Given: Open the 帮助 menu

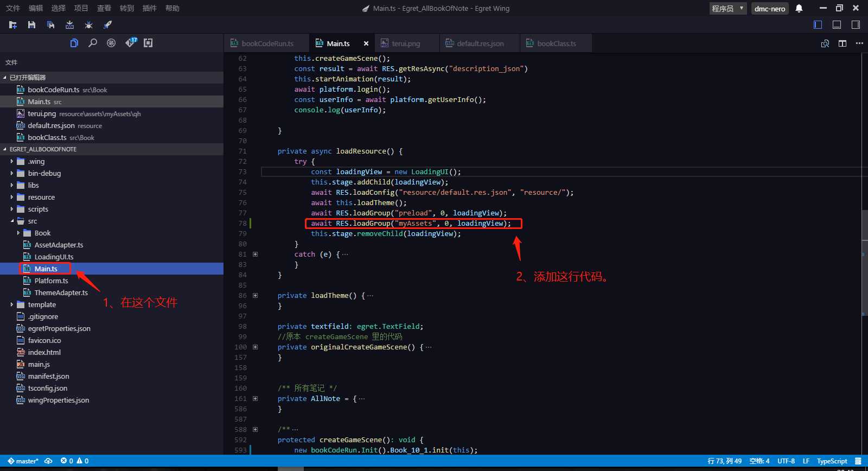Looking at the screenshot, I should click(x=173, y=8).
